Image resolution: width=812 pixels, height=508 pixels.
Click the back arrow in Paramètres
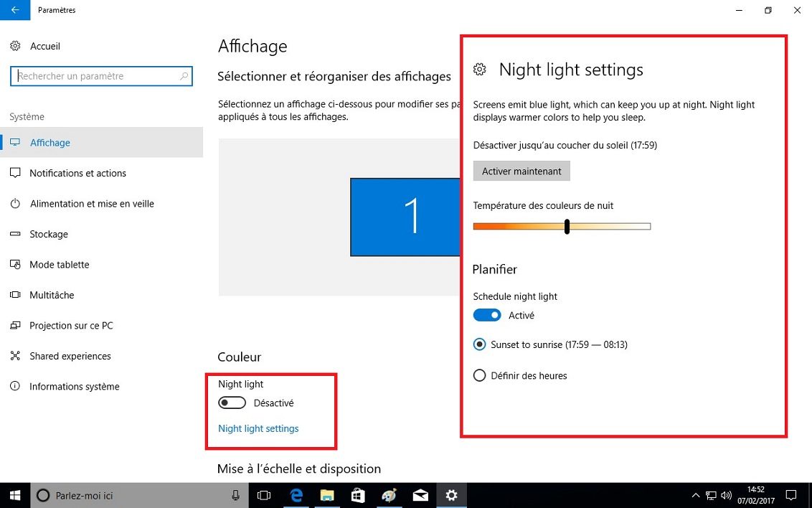[x=15, y=10]
